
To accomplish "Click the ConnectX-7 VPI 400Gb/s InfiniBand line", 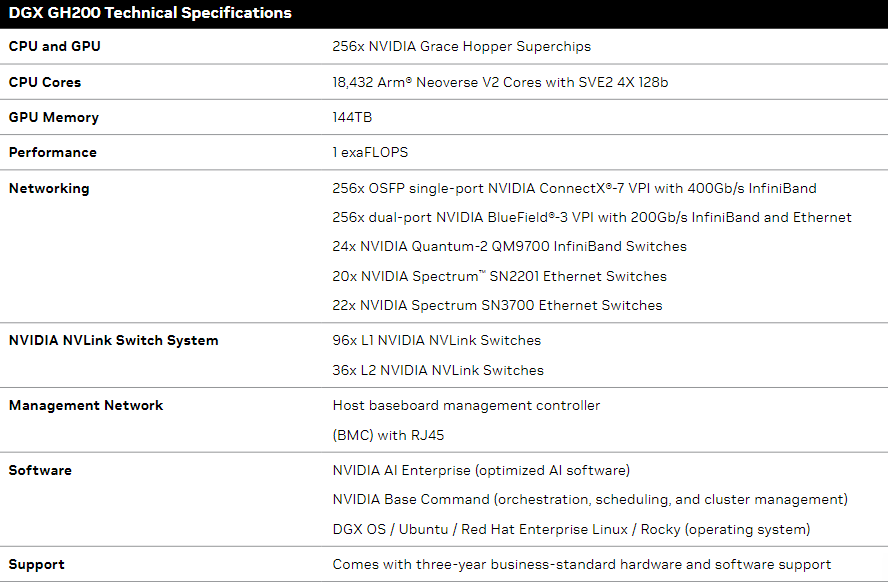I will click(x=574, y=189).
